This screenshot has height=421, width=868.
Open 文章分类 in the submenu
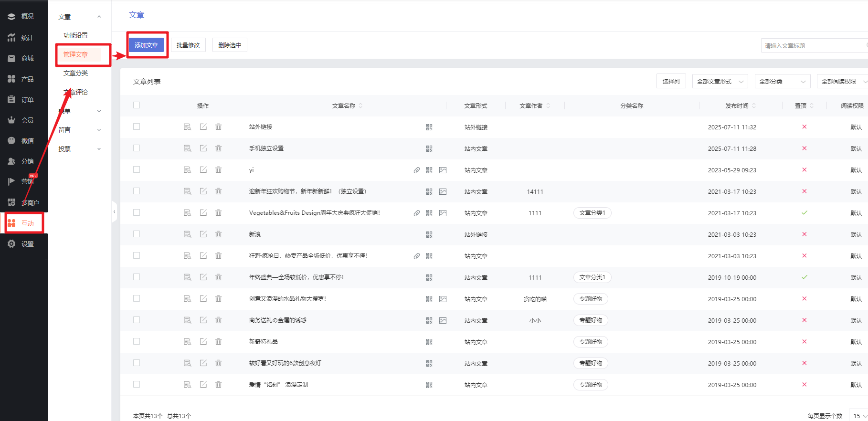click(75, 73)
